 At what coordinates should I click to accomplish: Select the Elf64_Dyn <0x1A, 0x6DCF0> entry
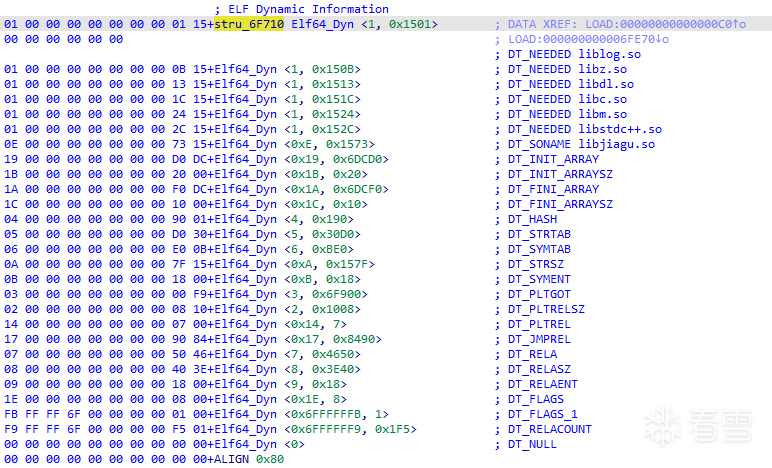pyautogui.click(x=301, y=189)
